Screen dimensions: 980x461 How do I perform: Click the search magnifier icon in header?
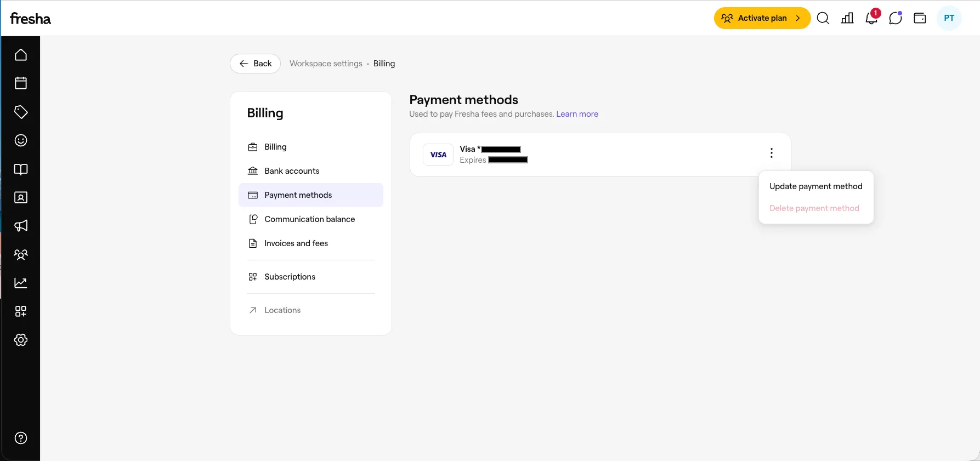pyautogui.click(x=823, y=18)
